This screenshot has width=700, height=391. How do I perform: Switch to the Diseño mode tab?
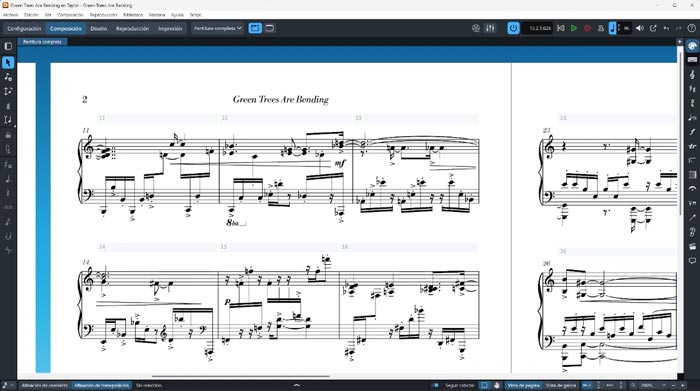tap(99, 28)
